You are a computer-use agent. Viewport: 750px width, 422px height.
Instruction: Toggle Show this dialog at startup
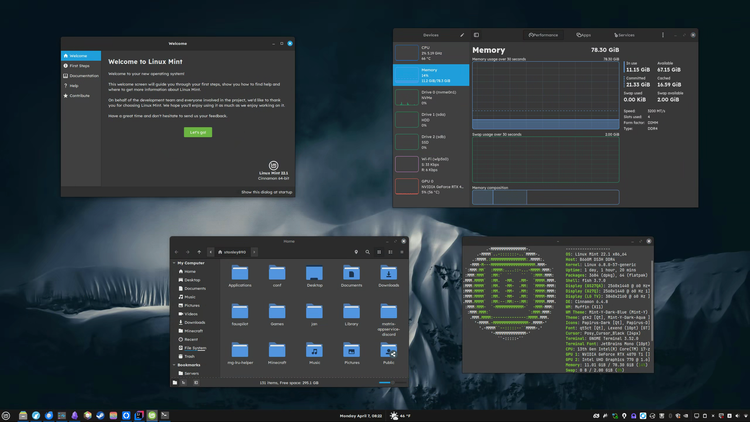(x=266, y=192)
